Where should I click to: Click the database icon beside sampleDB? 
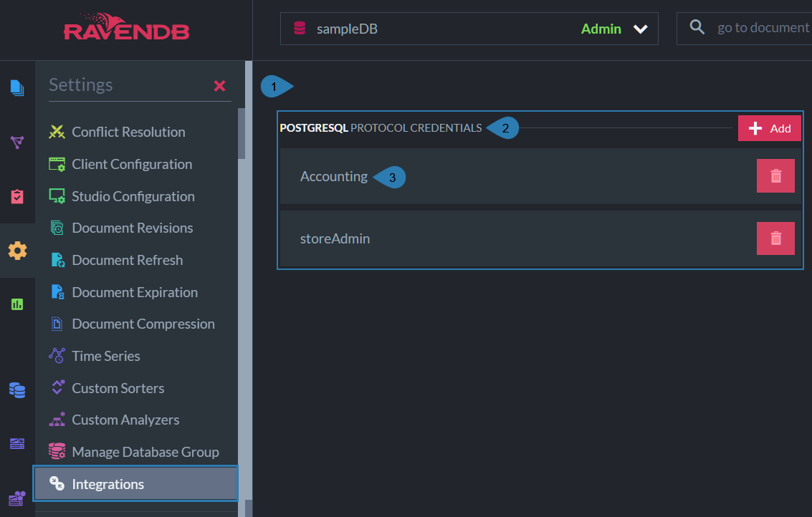point(300,28)
